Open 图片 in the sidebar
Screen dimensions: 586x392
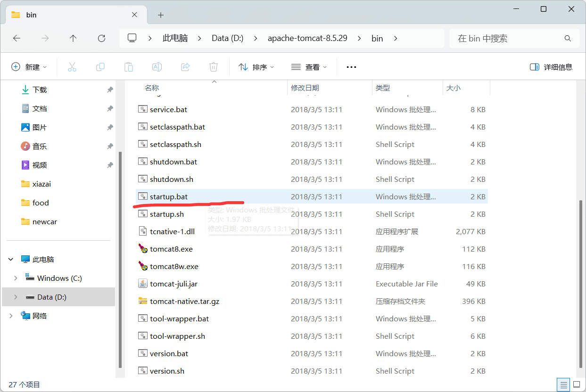click(x=40, y=127)
